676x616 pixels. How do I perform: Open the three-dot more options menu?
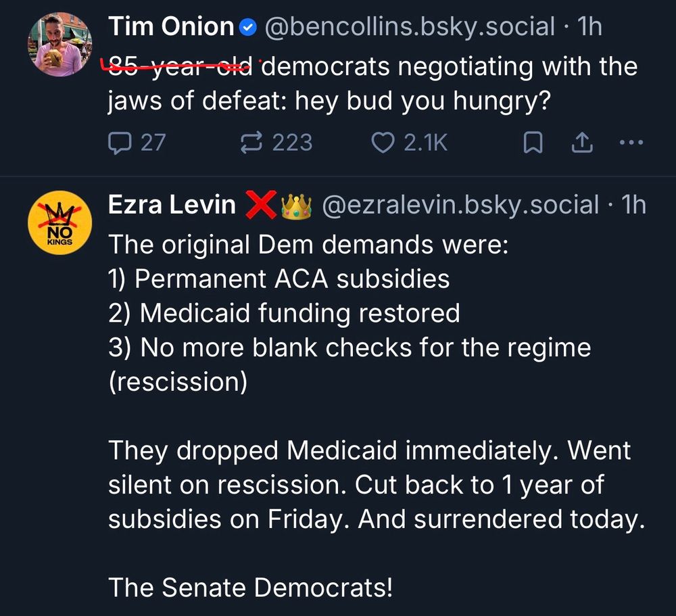point(631,142)
